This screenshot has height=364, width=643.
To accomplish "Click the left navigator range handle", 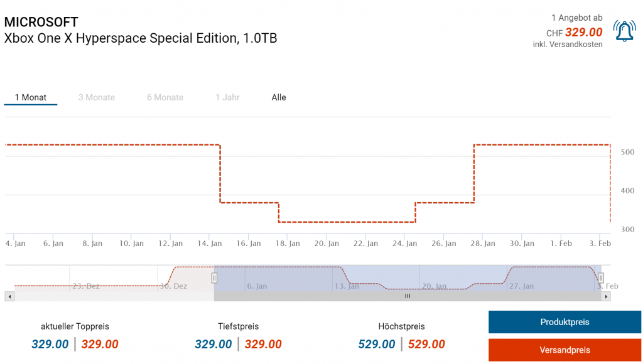I will 214,277.
